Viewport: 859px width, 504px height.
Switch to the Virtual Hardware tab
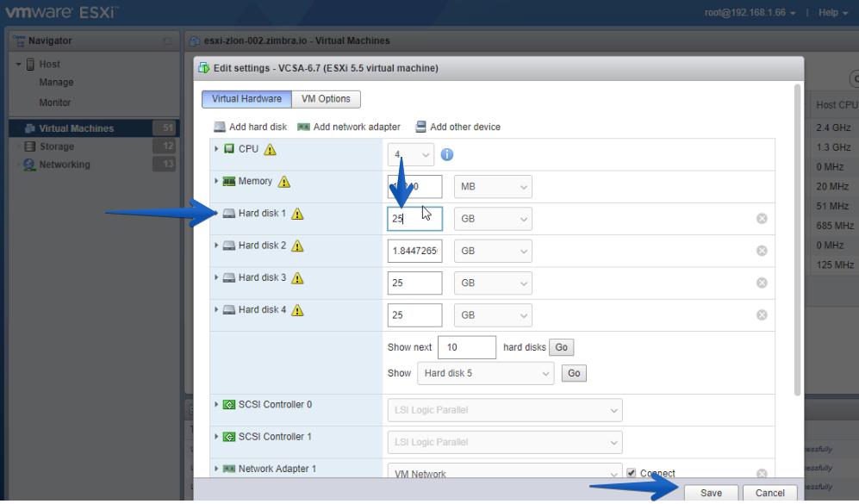tap(246, 99)
